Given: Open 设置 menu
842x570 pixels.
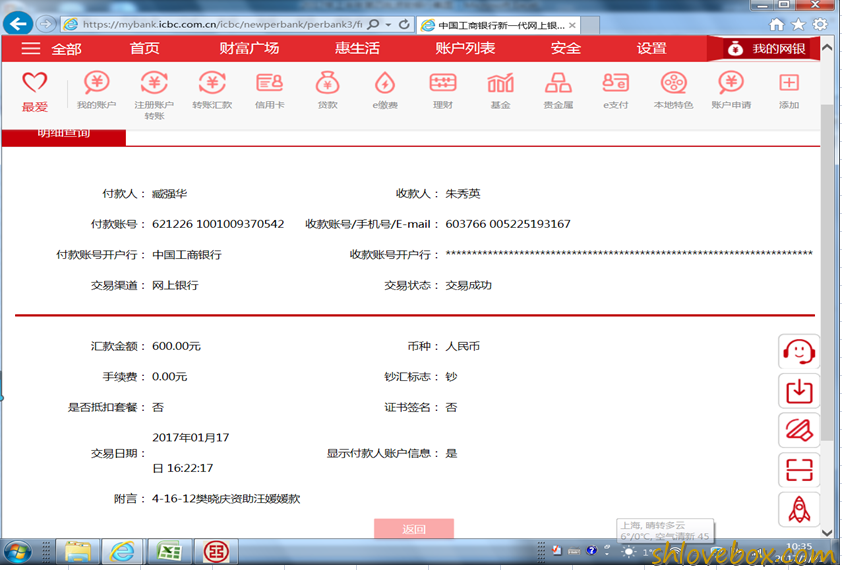Looking at the screenshot, I should [x=651, y=48].
